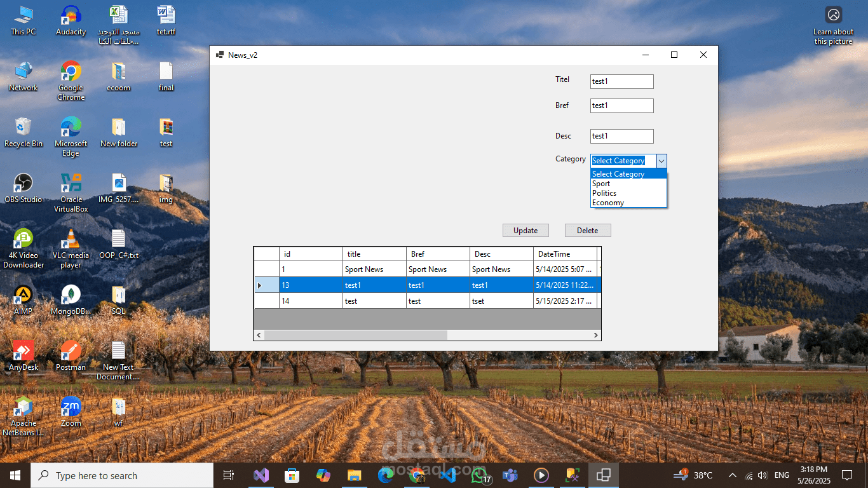Click the grid's horizontal scrollbar thumb

356,335
